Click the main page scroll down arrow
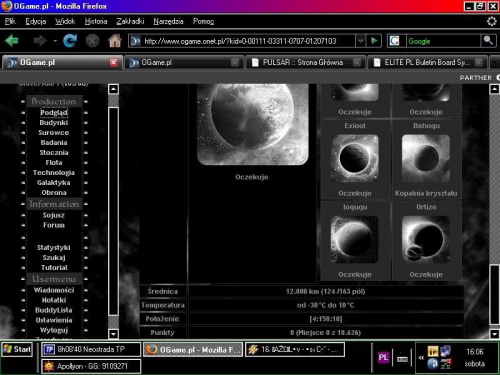Viewport: 500px width, 375px height. [494, 333]
